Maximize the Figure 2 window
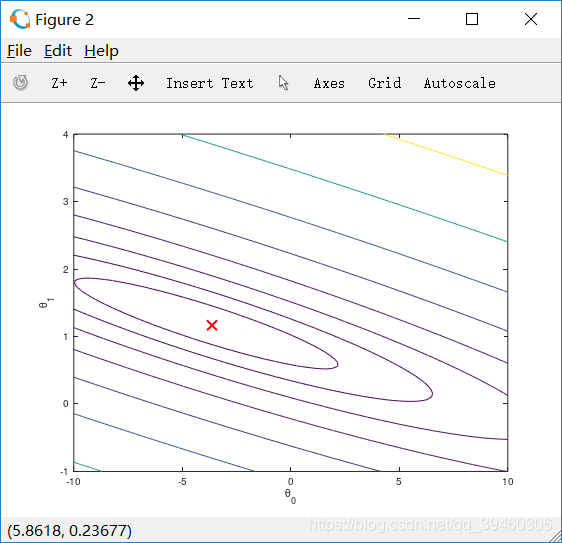This screenshot has height=543, width=562. click(472, 19)
